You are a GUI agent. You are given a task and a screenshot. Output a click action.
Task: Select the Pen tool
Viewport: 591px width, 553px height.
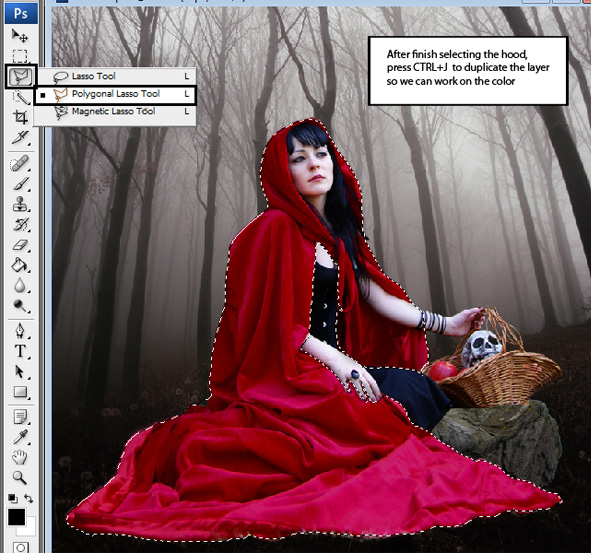20,331
